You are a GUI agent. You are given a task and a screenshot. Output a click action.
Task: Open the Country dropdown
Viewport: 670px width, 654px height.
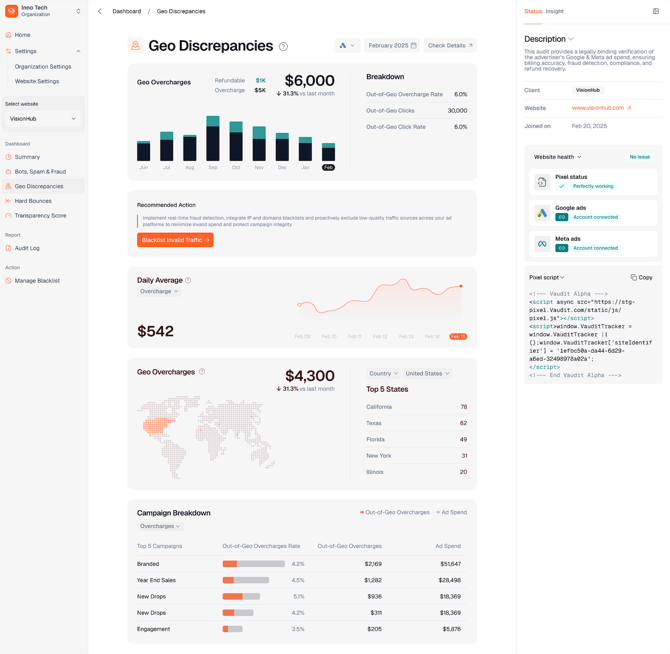coord(383,373)
